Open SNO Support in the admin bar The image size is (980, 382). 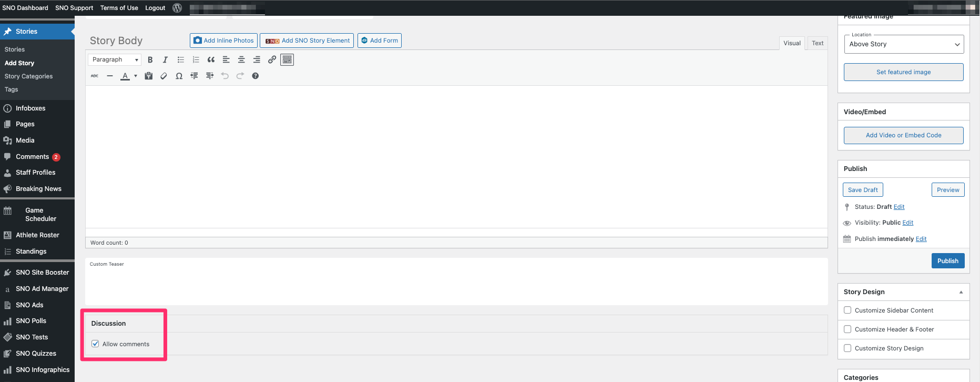click(74, 8)
